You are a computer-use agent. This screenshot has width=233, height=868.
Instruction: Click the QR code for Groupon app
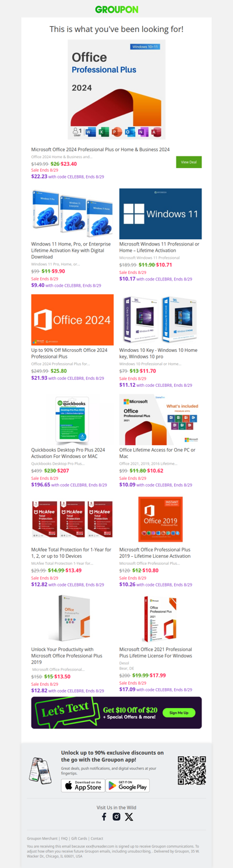click(x=192, y=770)
